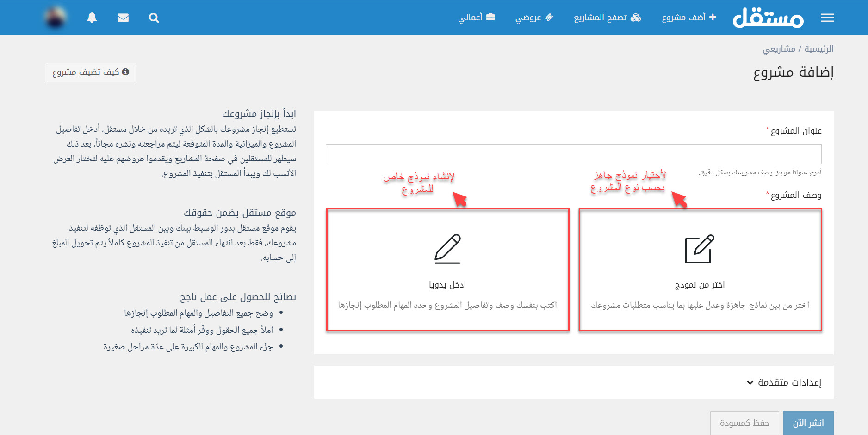Viewport: 868px width, 435px height.
Task: Click the الرئيسية breadcrumb link
Action: (x=819, y=49)
